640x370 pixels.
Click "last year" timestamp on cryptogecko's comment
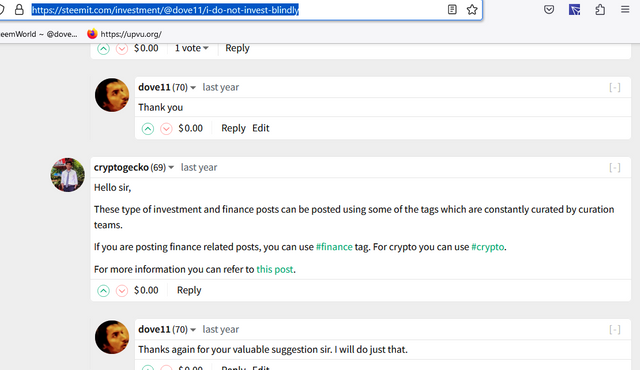199,167
